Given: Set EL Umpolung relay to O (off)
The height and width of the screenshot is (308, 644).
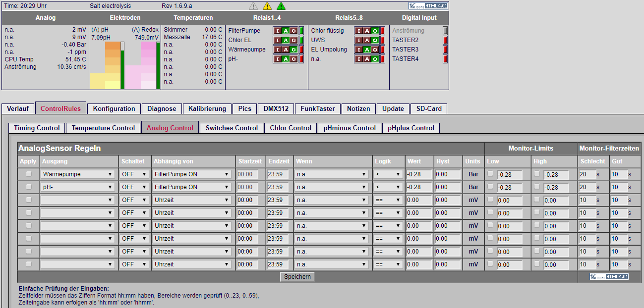Looking at the screenshot, I should [375, 50].
